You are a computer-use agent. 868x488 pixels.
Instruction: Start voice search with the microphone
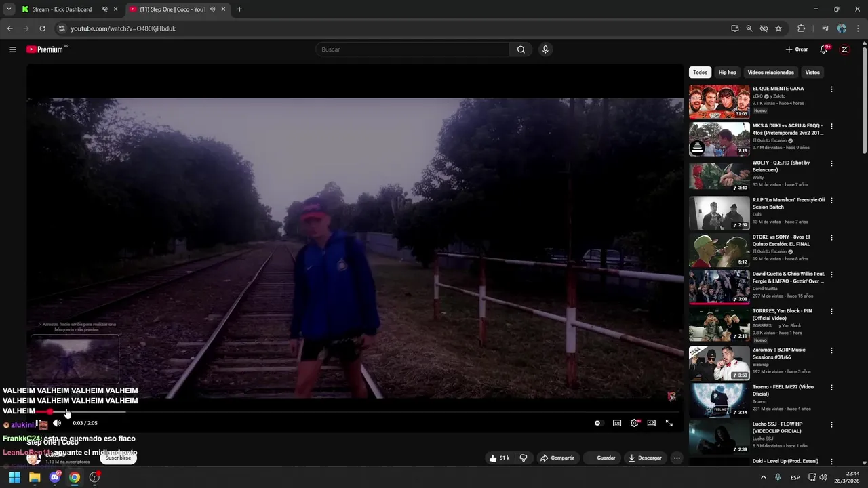[545, 49]
